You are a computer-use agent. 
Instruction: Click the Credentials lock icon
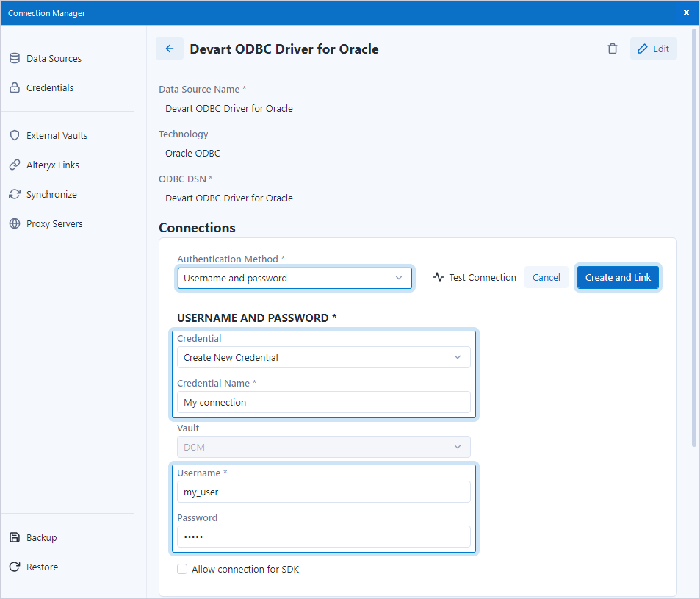coord(15,88)
